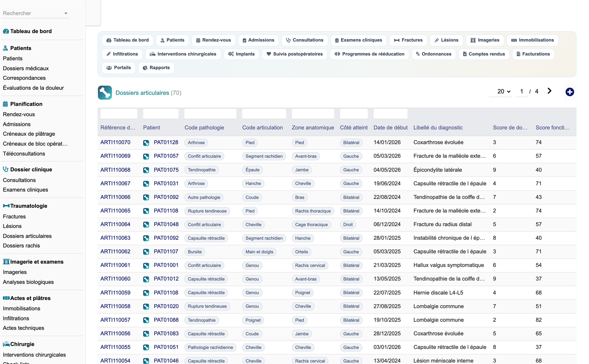
Task: Click patient icon beside PAT01128
Action: pyautogui.click(x=146, y=143)
